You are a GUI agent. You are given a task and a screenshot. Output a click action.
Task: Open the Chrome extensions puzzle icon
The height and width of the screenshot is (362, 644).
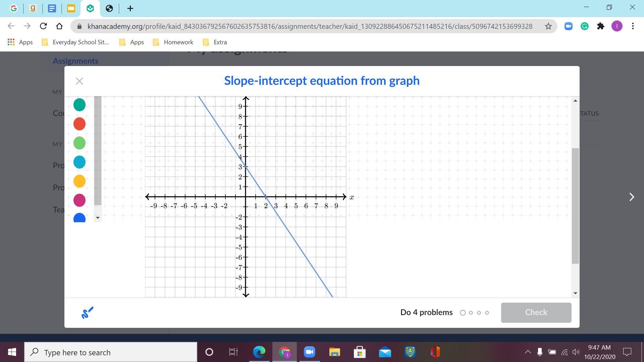600,26
